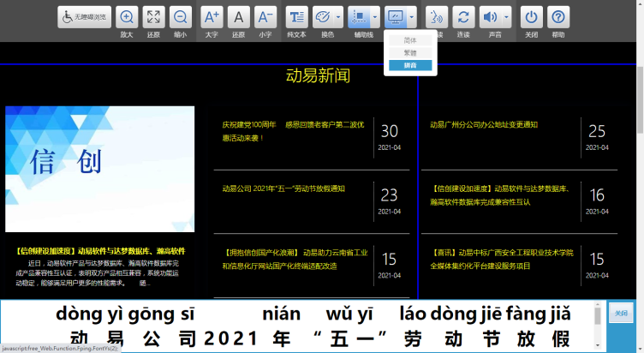Click the restore zoom (还原) expand icon
644x353 pixels.
coord(153,16)
